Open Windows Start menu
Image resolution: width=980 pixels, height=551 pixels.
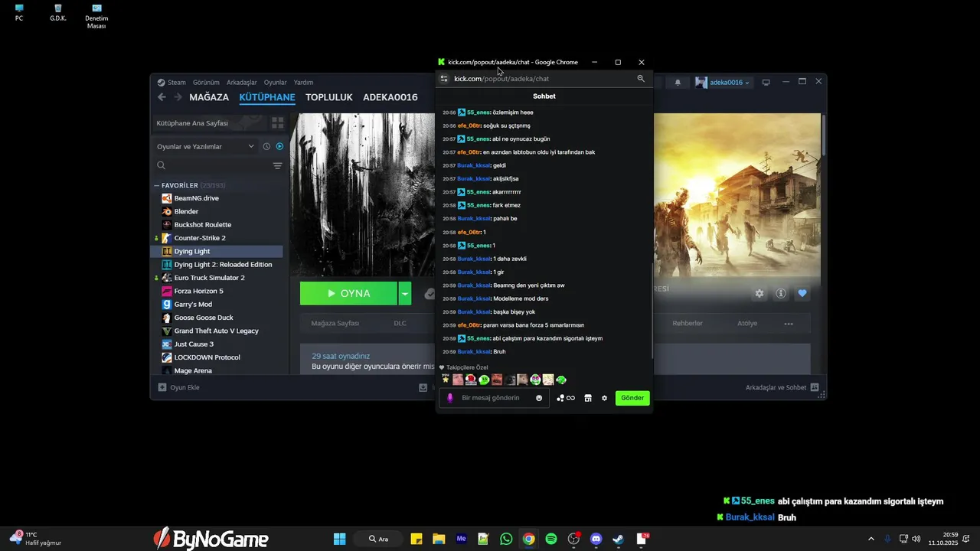[x=339, y=539]
